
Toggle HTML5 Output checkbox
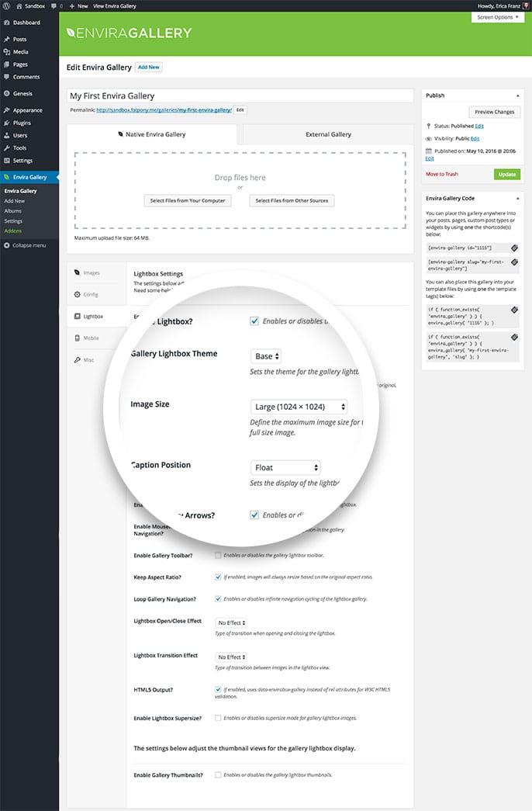coord(218,689)
